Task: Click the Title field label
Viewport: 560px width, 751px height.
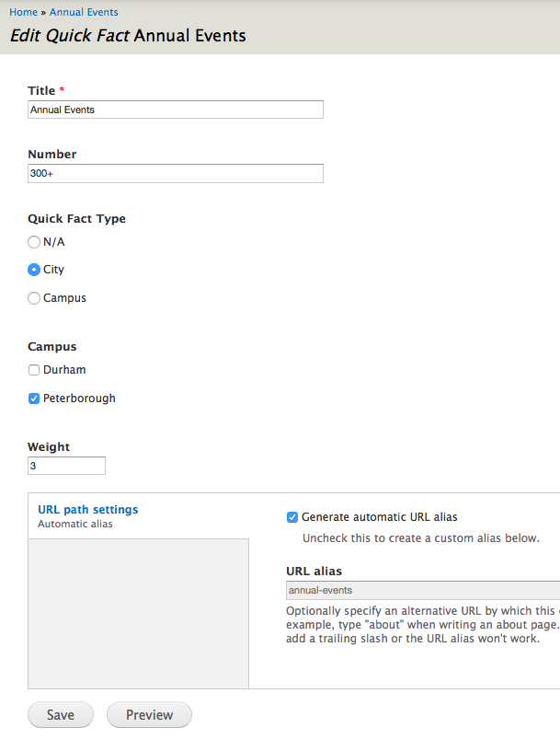Action: [x=41, y=90]
